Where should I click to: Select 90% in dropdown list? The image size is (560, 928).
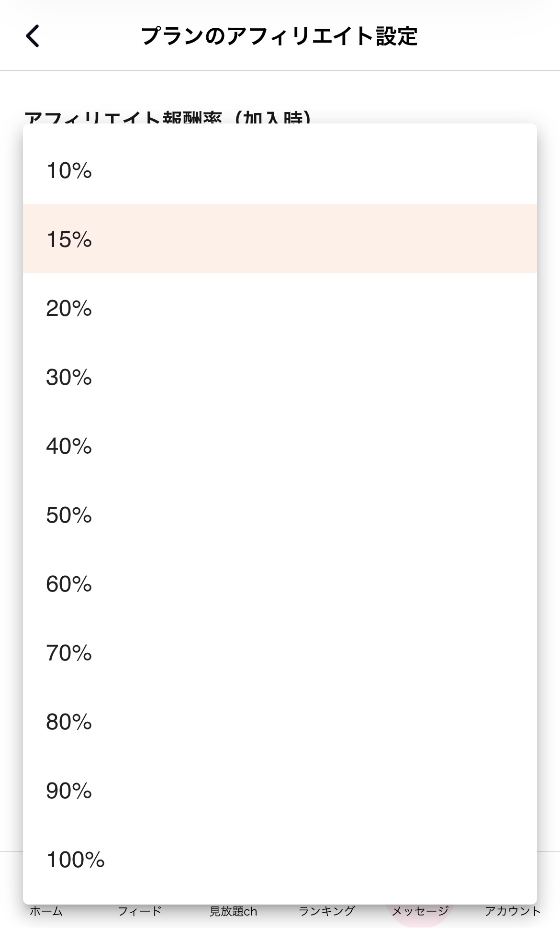tap(280, 790)
